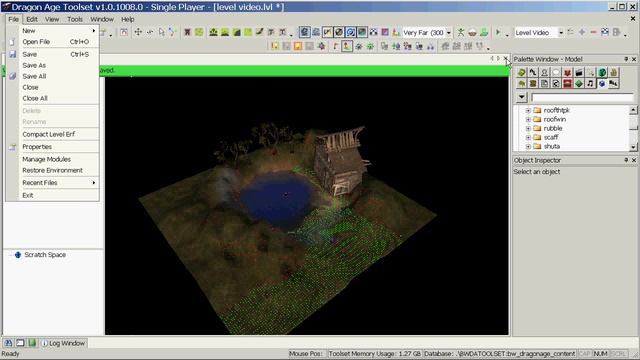The image size is (640, 360).
Task: Toggle the first blue-highlighted display button
Action: (x=304, y=32)
